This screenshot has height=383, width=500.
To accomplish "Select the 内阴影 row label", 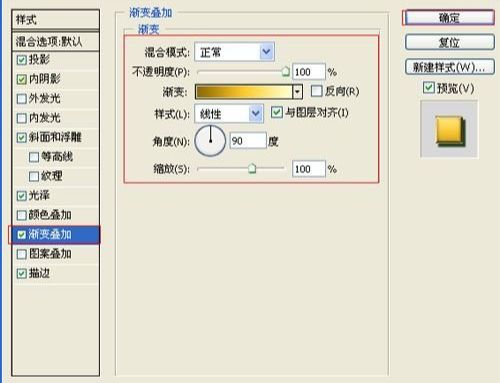I will tap(44, 79).
